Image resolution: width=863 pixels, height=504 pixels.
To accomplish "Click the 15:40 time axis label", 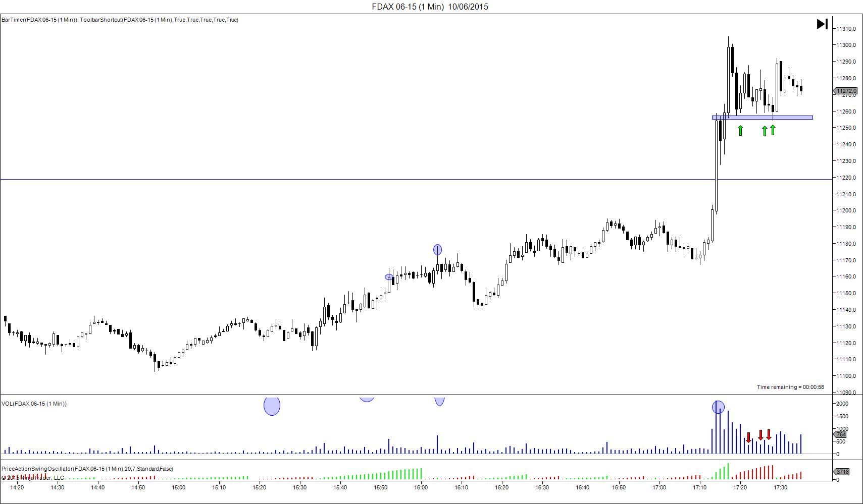I will point(340,487).
